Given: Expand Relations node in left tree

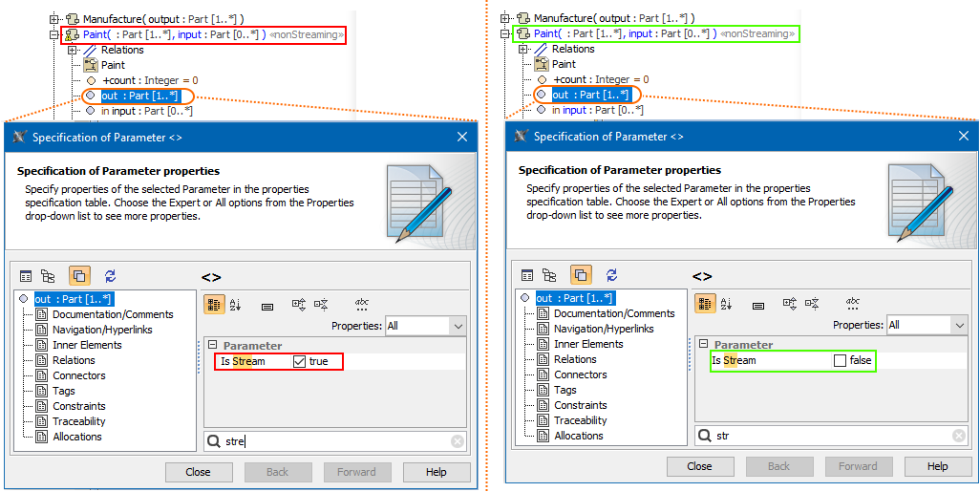Looking at the screenshot, I should tap(74, 50).
